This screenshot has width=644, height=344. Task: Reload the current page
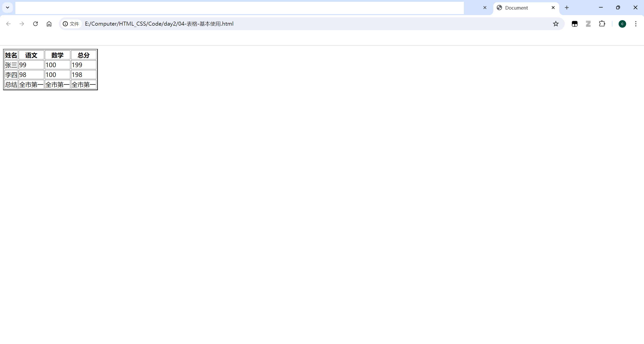35,24
